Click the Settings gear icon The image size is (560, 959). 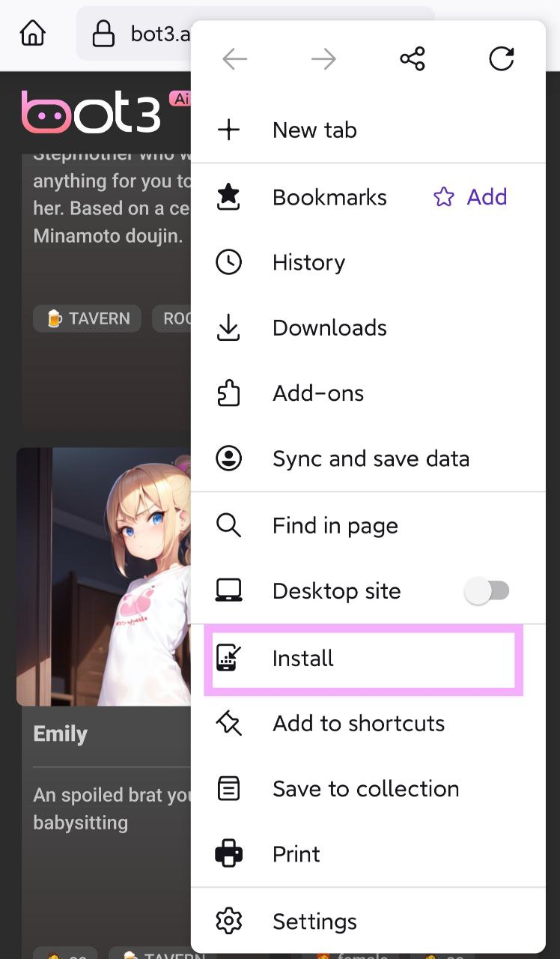coord(228,921)
